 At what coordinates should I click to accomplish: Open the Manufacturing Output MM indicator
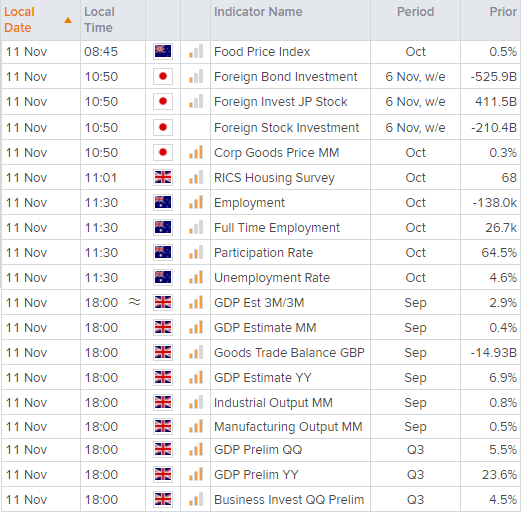(x=288, y=427)
